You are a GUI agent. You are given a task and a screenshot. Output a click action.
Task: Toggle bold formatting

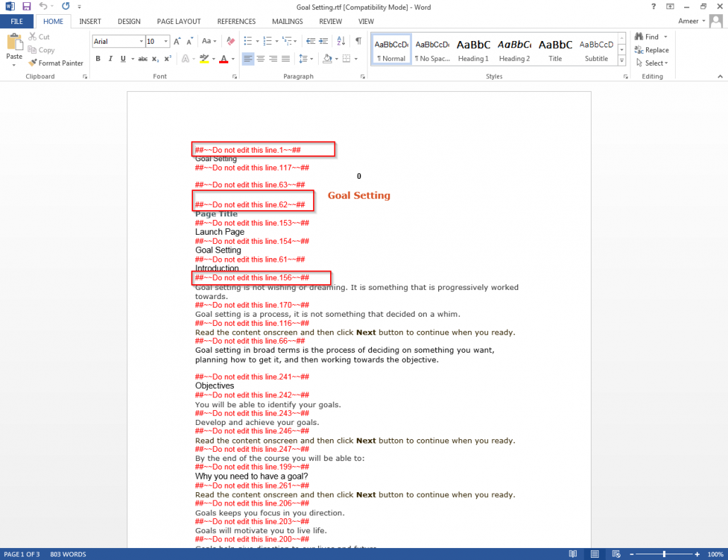pos(98,58)
